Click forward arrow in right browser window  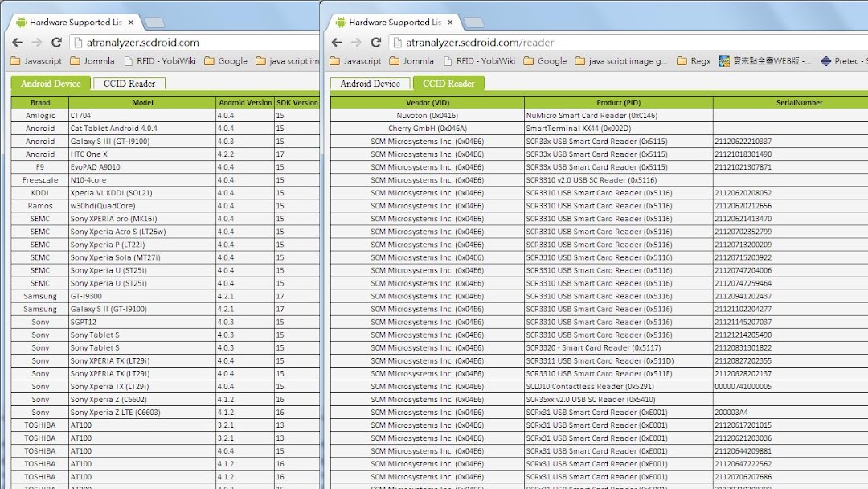pyautogui.click(x=356, y=43)
